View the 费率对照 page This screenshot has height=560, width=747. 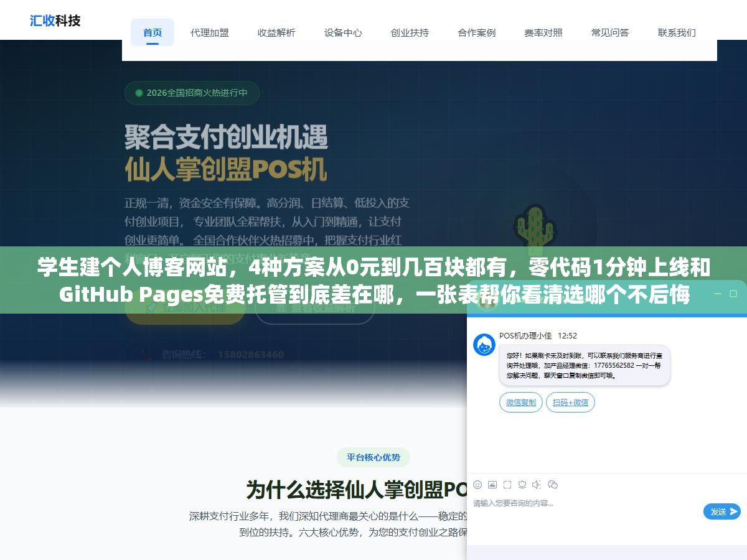[543, 32]
